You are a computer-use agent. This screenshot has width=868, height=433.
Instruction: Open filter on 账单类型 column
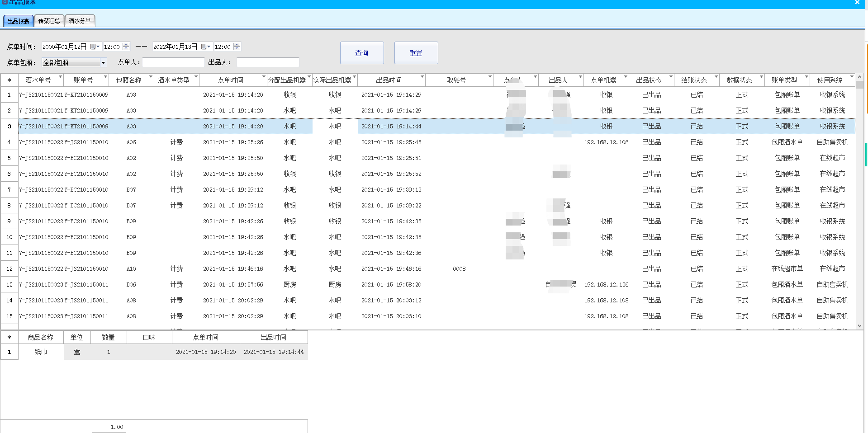tap(806, 77)
